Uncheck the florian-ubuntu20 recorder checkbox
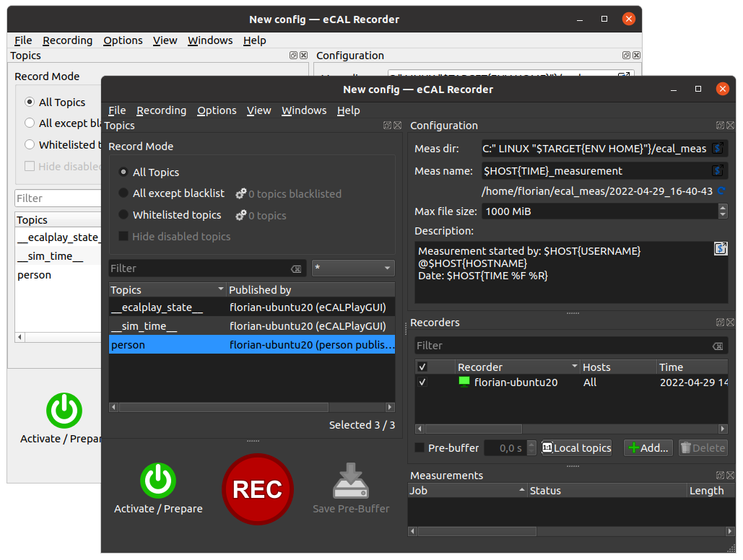The image size is (743, 560). click(x=422, y=382)
